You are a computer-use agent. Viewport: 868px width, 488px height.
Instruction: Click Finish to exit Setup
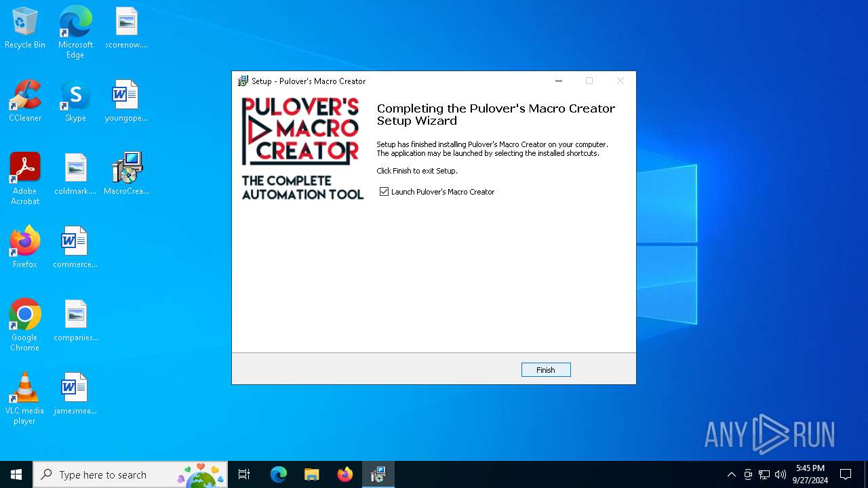click(x=546, y=370)
